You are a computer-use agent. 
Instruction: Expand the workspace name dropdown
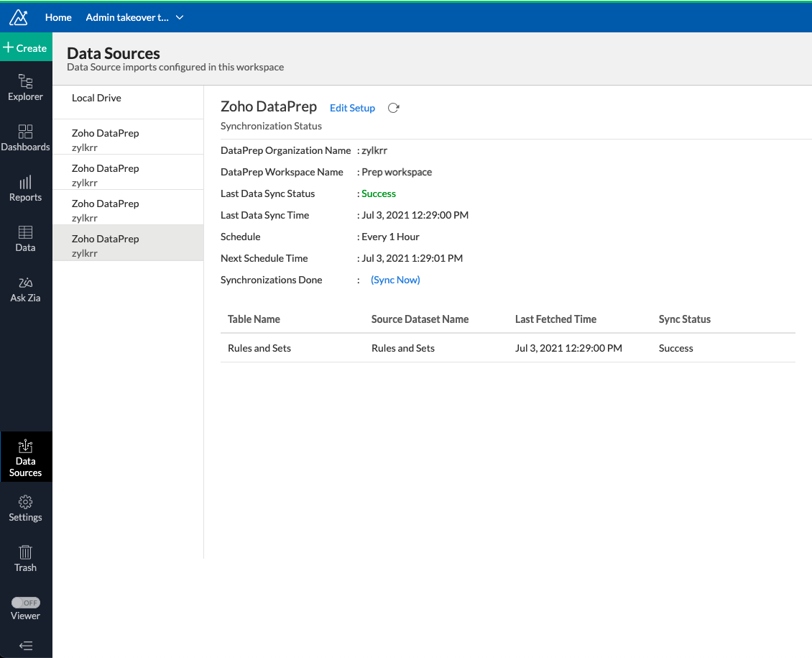[x=180, y=17]
